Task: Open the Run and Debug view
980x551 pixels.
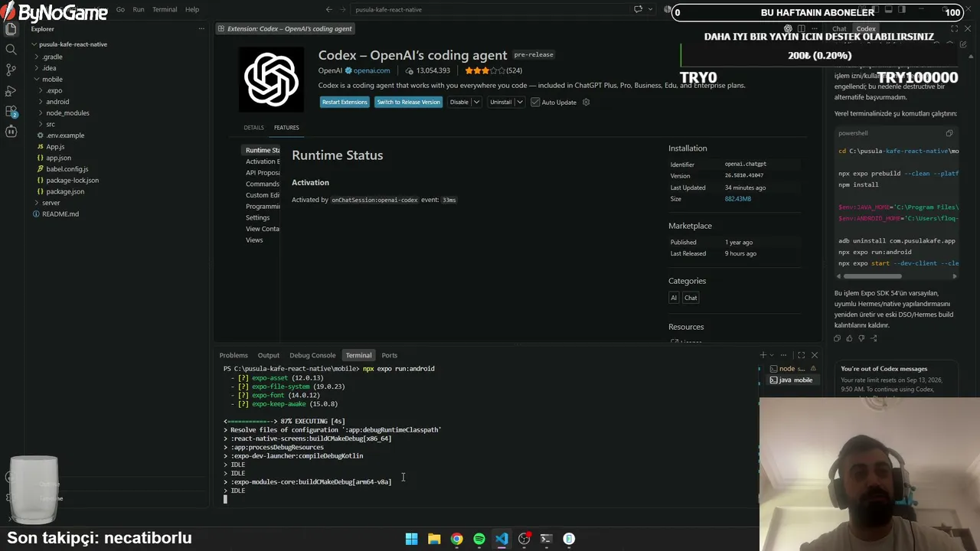Action: pyautogui.click(x=11, y=91)
